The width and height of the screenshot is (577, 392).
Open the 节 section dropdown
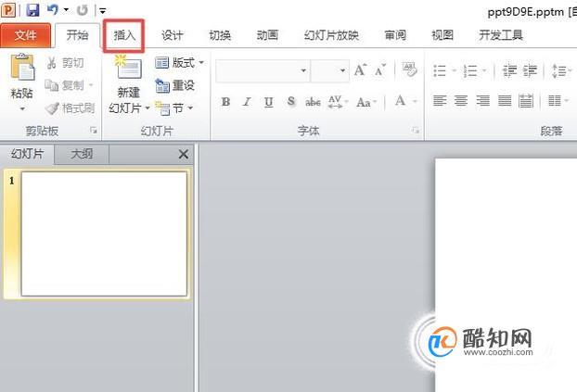(x=174, y=108)
